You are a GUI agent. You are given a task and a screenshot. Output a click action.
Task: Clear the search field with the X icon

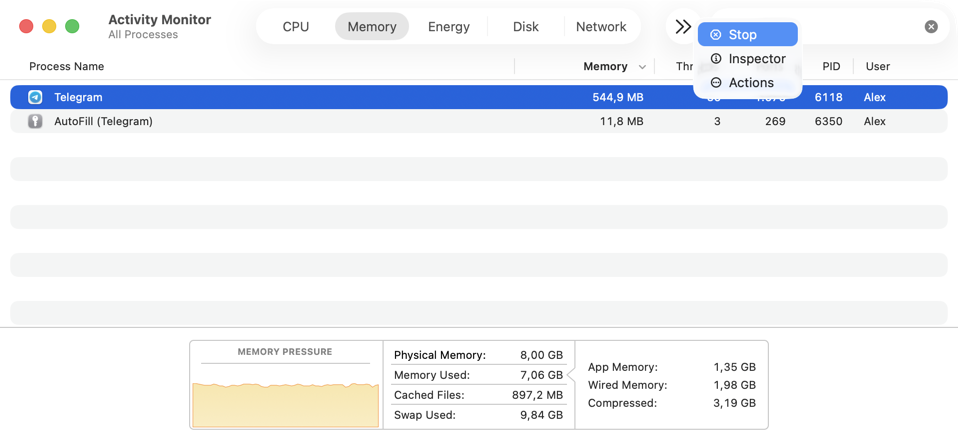931,27
